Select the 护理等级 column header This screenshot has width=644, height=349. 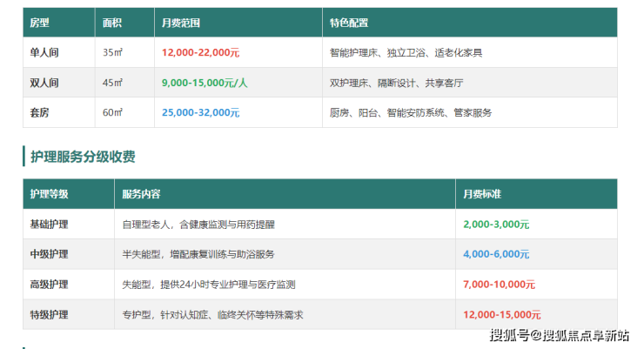click(x=49, y=194)
